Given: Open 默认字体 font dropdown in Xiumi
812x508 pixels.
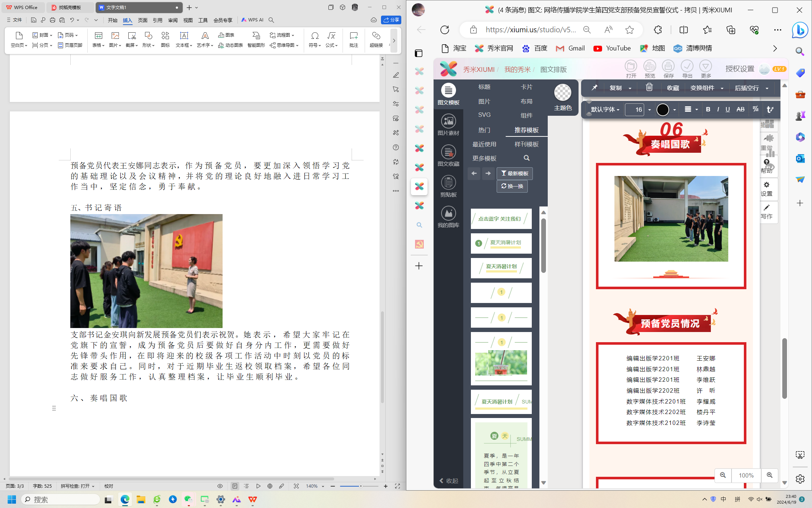Looking at the screenshot, I should (605, 109).
